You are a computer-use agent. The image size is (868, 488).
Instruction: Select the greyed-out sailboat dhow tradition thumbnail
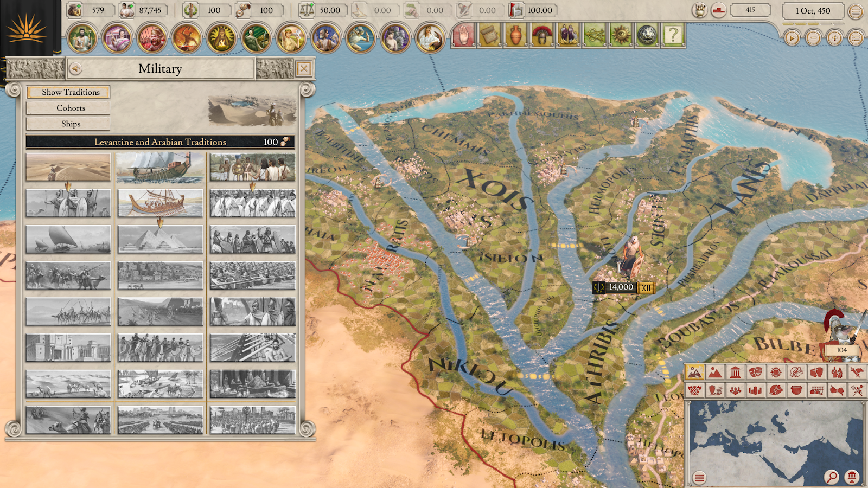68,240
